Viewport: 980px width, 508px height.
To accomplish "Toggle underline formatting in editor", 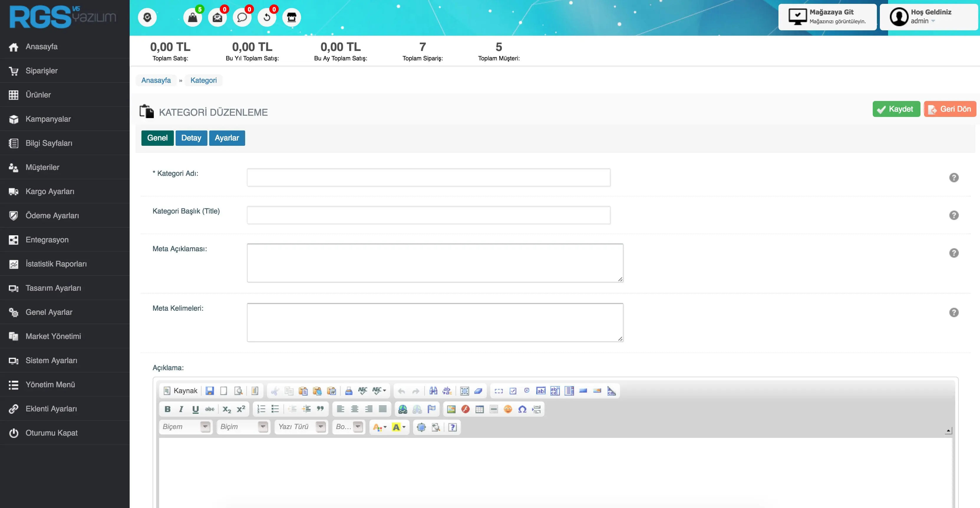I will [x=196, y=409].
